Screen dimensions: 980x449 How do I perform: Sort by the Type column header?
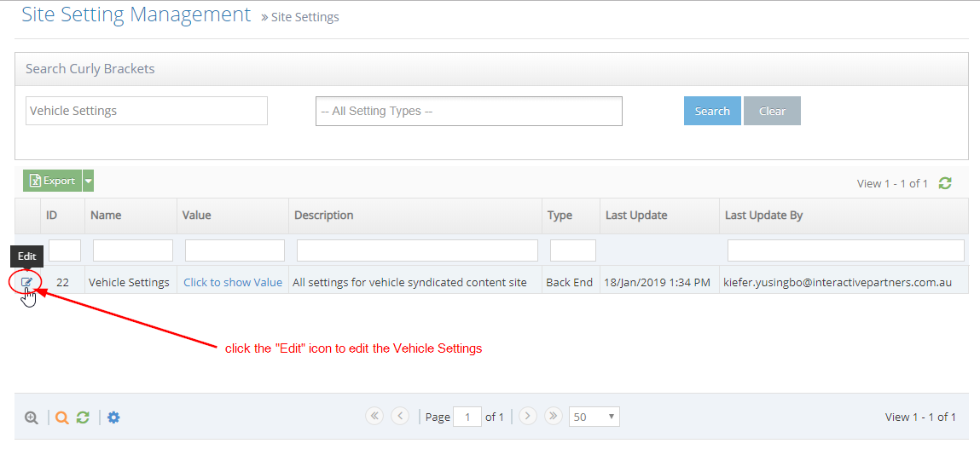(571, 216)
